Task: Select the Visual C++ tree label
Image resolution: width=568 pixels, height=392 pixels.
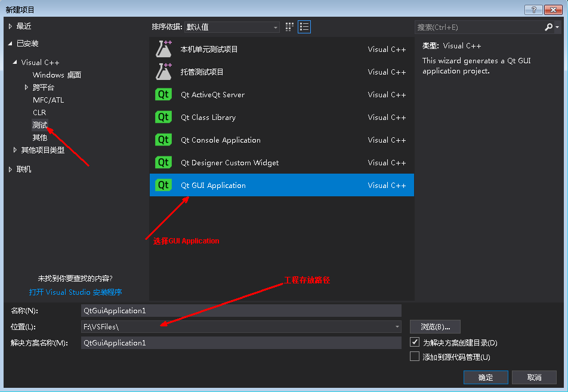Action: coord(40,62)
